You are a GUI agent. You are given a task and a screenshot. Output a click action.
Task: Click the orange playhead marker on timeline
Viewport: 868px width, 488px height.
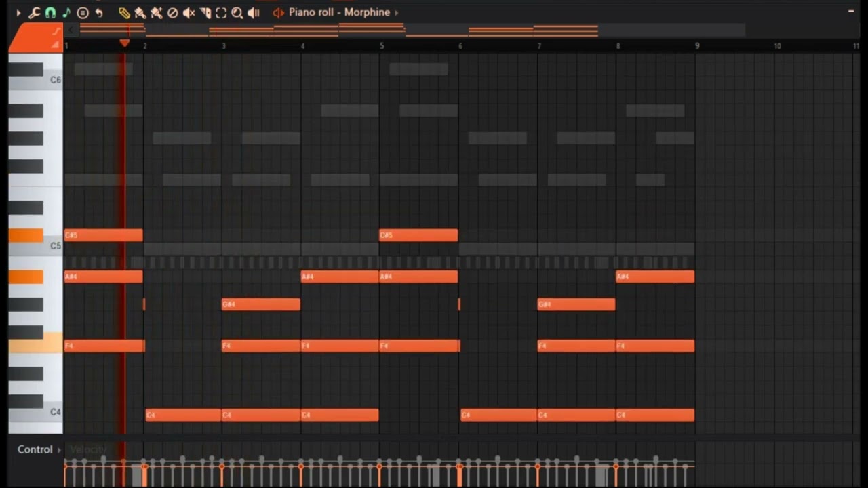(125, 43)
